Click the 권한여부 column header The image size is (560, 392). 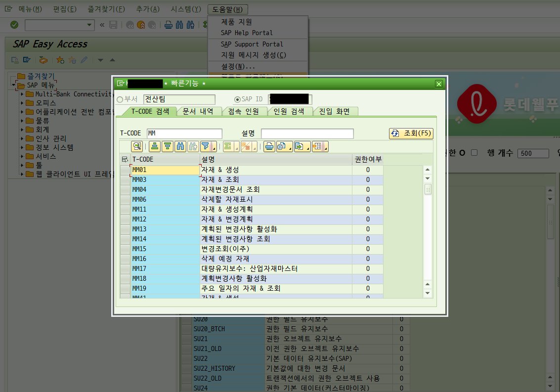368,159
